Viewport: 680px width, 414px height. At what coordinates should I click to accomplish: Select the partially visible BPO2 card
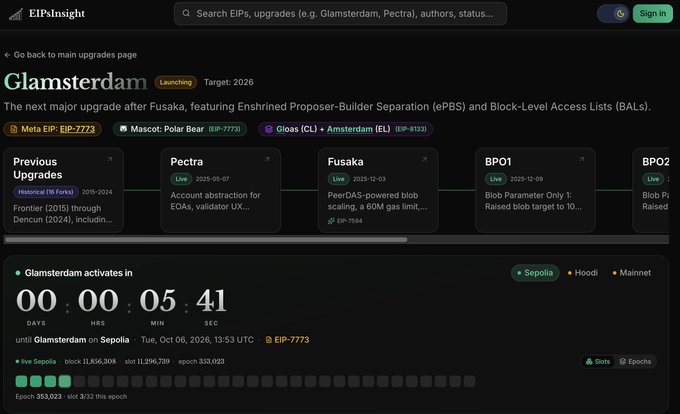pyautogui.click(x=651, y=190)
